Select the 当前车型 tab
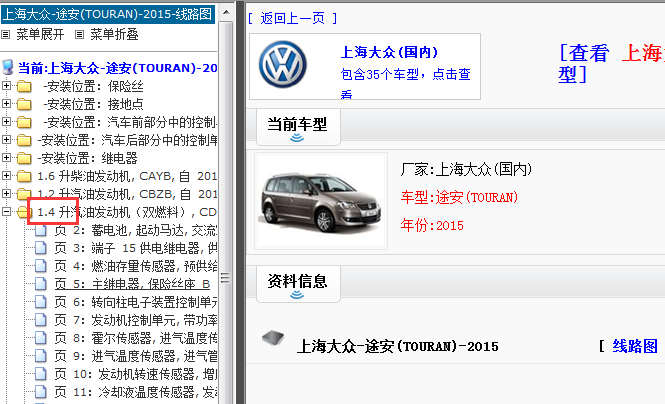This screenshot has width=665, height=404. [298, 127]
